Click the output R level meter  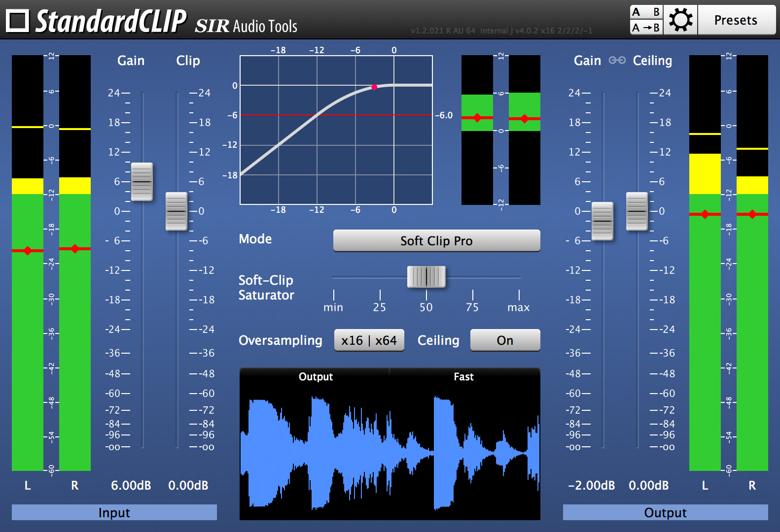point(752,263)
